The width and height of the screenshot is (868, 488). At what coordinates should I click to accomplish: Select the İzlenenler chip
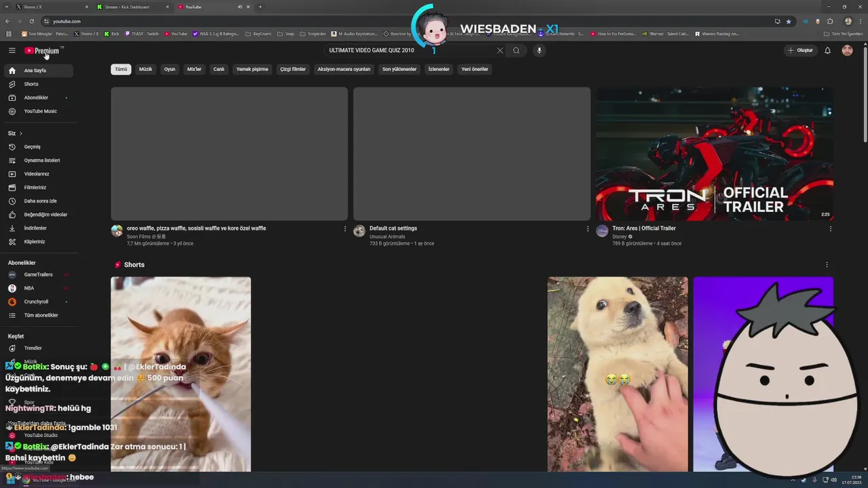point(439,69)
